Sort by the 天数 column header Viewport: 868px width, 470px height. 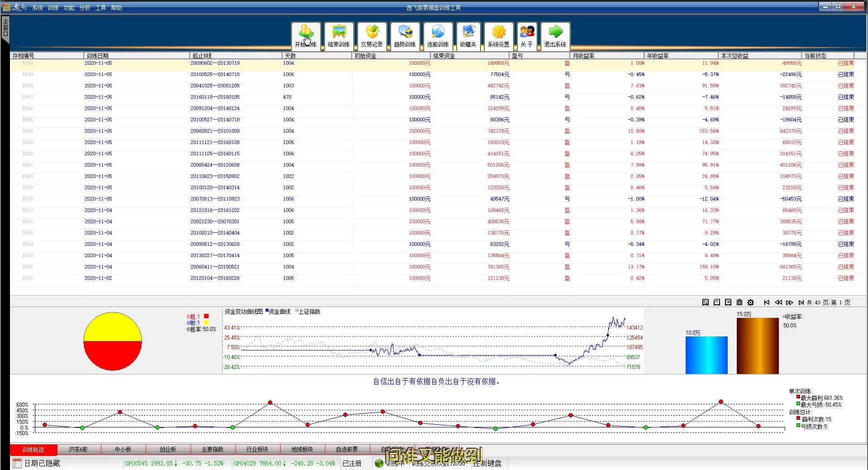click(317, 56)
